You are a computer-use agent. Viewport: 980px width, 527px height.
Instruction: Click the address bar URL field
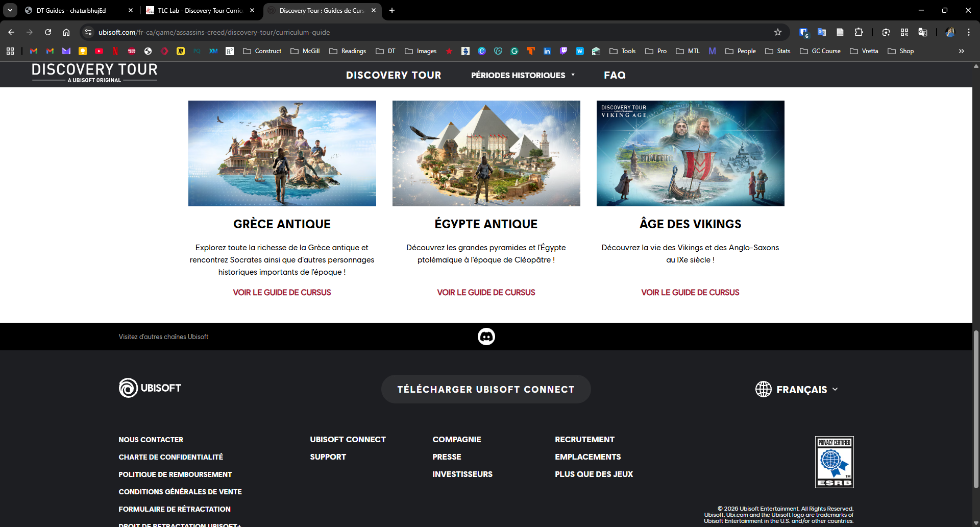[434, 32]
